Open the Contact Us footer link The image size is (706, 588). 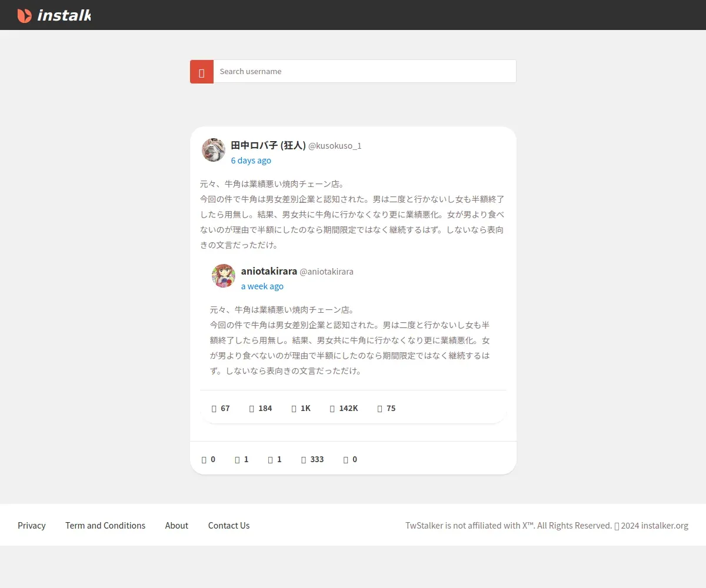[x=229, y=526]
